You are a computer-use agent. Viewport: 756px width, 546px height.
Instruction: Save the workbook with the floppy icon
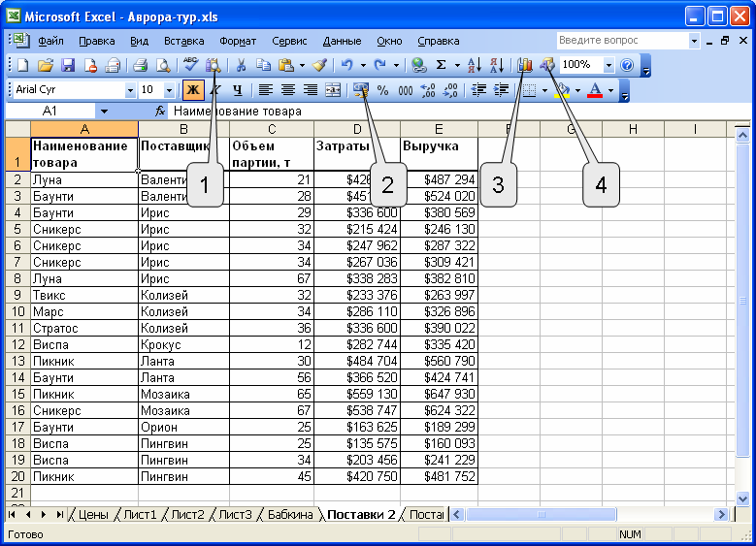(x=68, y=65)
